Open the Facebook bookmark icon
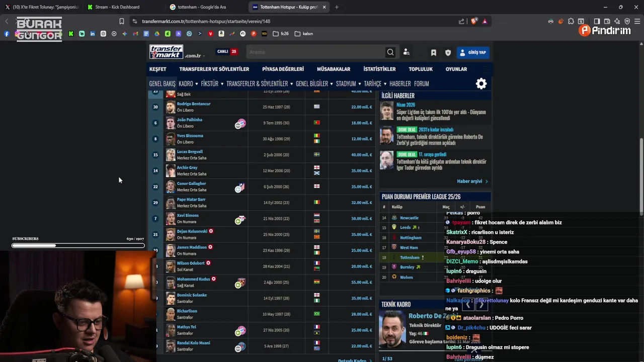Image resolution: width=644 pixels, height=362 pixels. [x=7, y=34]
